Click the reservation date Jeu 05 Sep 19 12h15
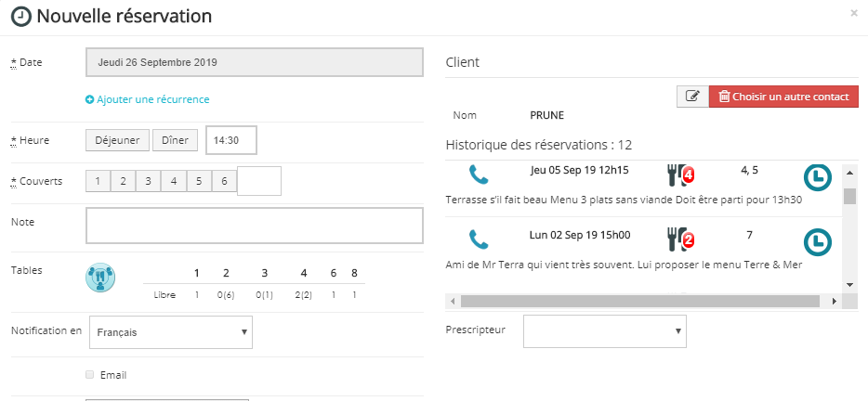Viewport: 868px width, 401px height. [579, 171]
